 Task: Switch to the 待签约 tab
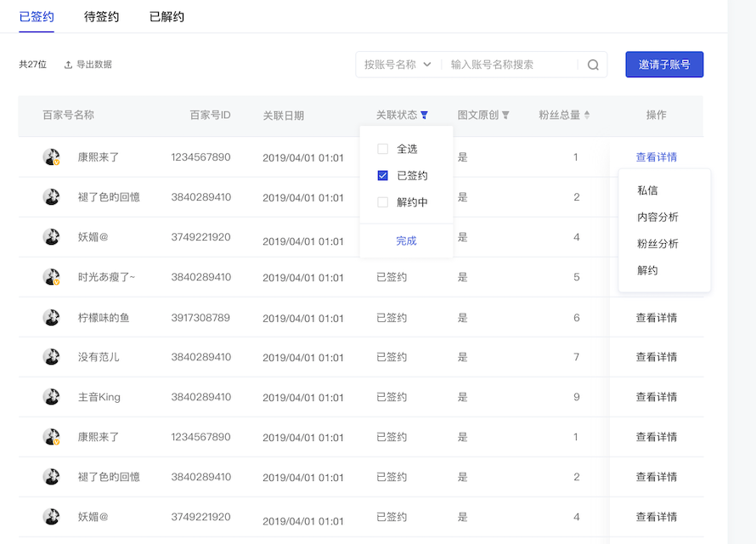click(x=101, y=17)
